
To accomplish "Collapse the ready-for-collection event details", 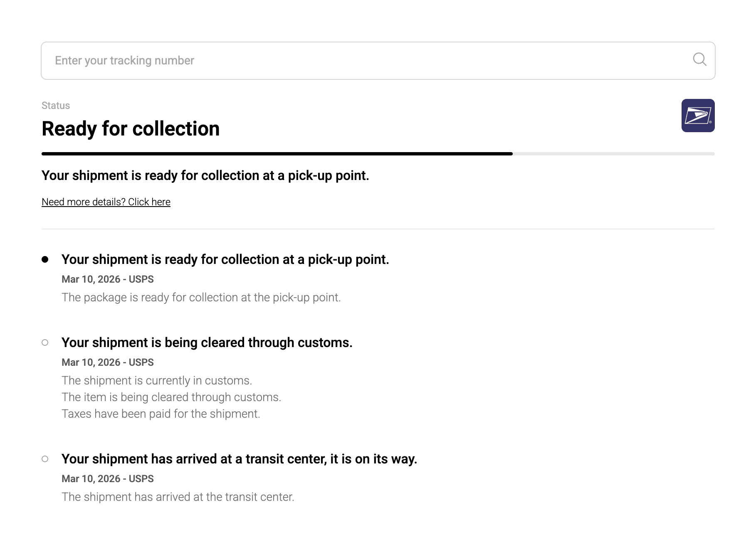I will pos(226,259).
